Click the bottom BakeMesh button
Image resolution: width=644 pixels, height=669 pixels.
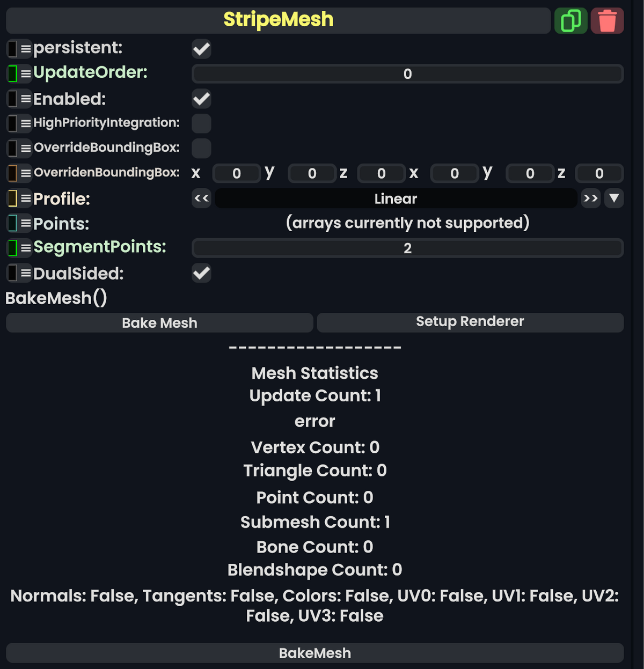pyautogui.click(x=314, y=653)
